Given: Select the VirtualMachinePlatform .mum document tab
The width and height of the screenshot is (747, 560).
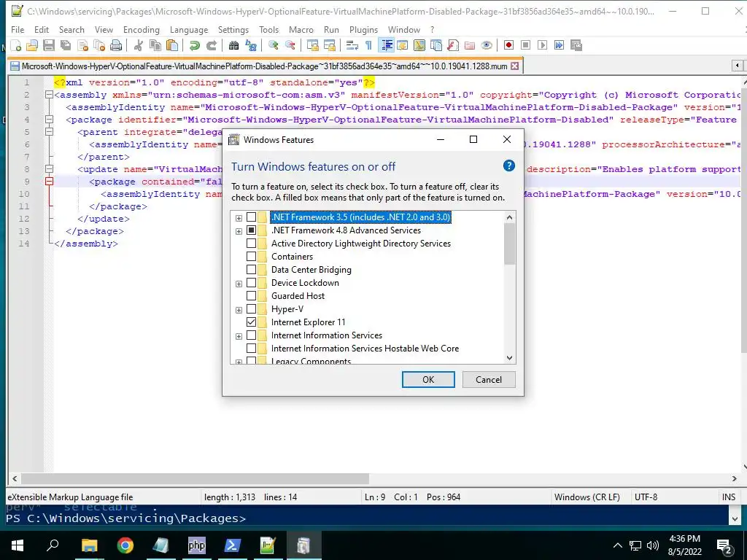Looking at the screenshot, I should coord(264,66).
